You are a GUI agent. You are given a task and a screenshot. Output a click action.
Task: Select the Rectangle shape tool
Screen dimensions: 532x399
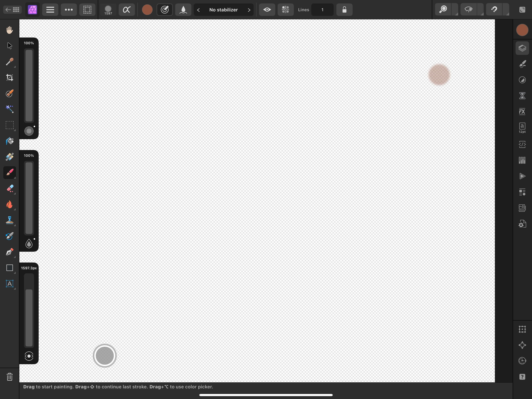pos(10,268)
